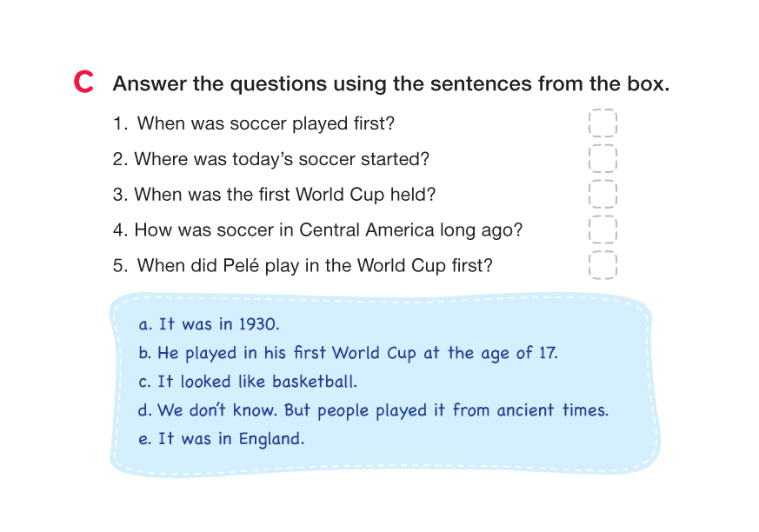Select the answer box for the World Cup held question

[x=603, y=195]
